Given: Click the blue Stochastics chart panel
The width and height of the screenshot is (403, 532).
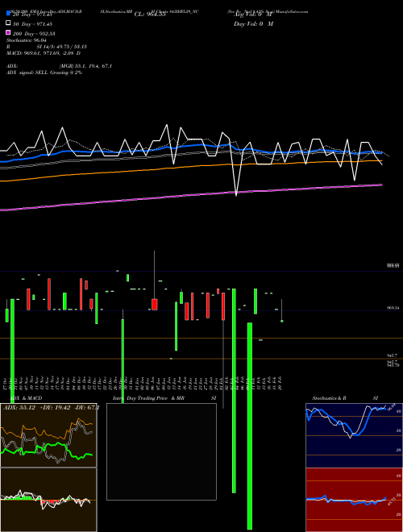Looking at the screenshot, I should click(x=354, y=435).
